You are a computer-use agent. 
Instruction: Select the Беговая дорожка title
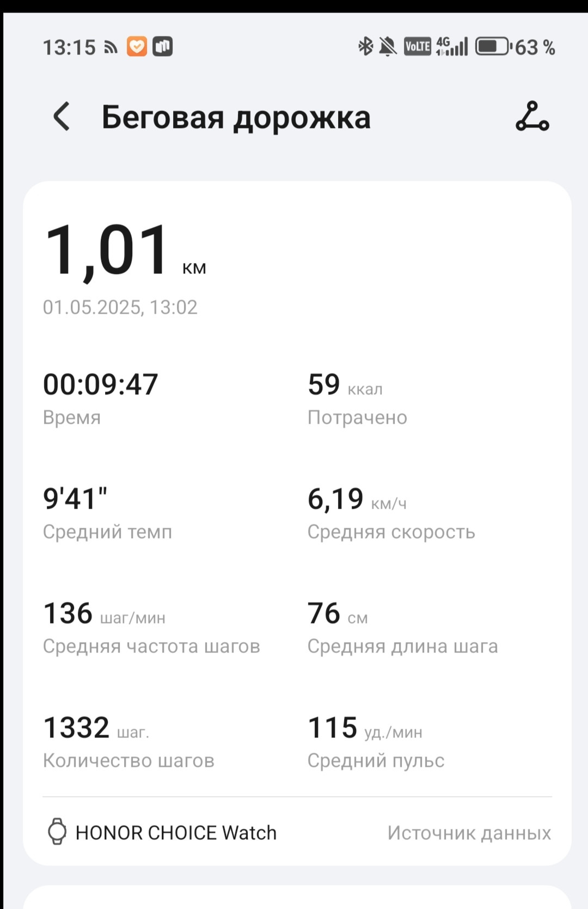[x=236, y=118]
